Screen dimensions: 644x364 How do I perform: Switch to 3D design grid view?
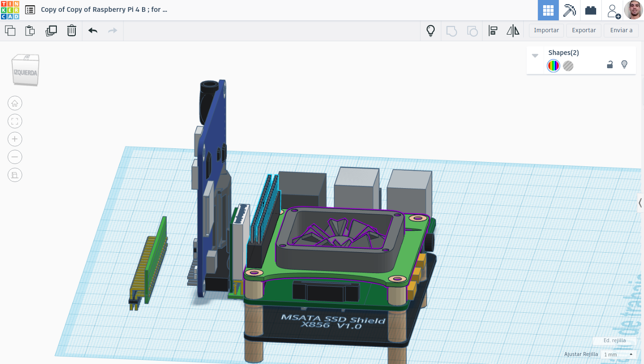pyautogui.click(x=548, y=10)
